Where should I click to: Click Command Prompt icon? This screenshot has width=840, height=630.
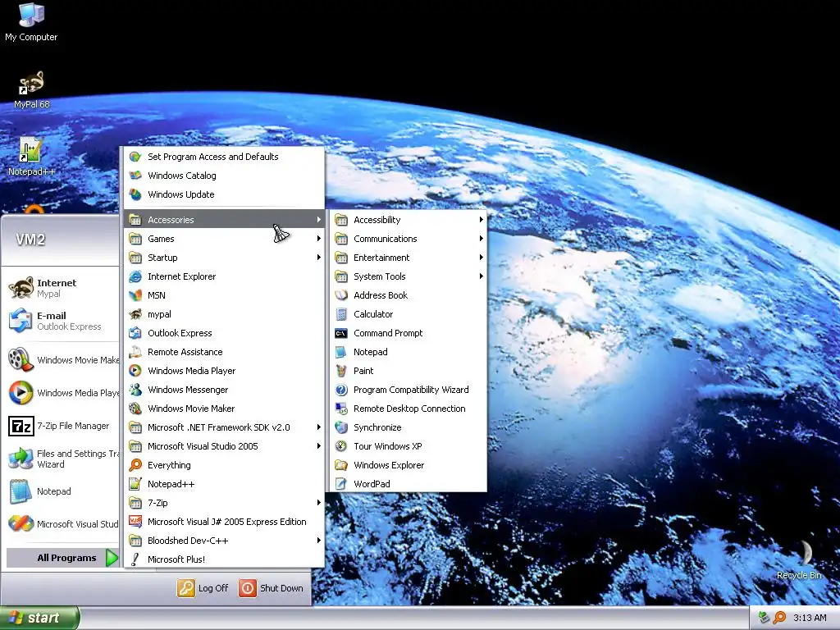[341, 333]
